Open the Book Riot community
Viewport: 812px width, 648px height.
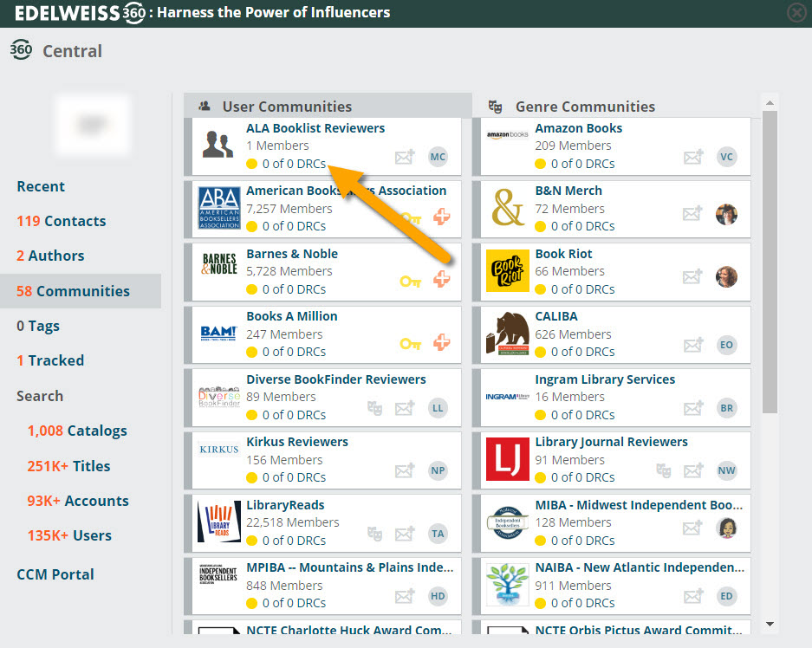pos(563,254)
